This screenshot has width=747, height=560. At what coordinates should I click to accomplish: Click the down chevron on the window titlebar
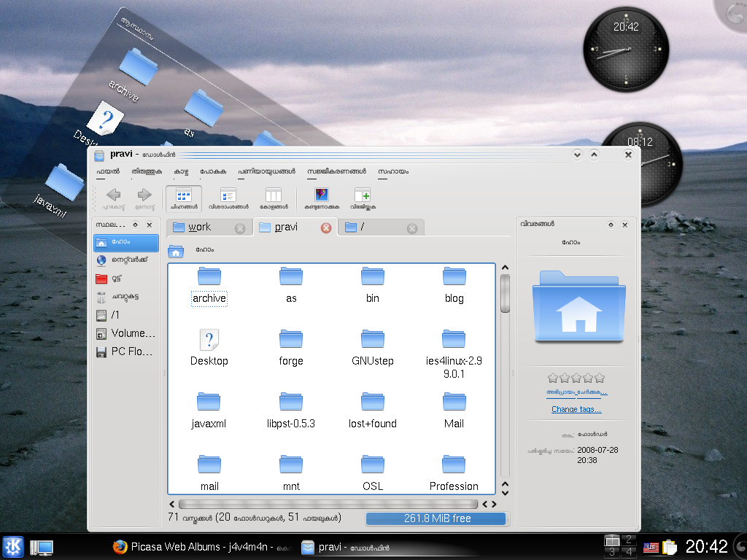click(x=576, y=155)
